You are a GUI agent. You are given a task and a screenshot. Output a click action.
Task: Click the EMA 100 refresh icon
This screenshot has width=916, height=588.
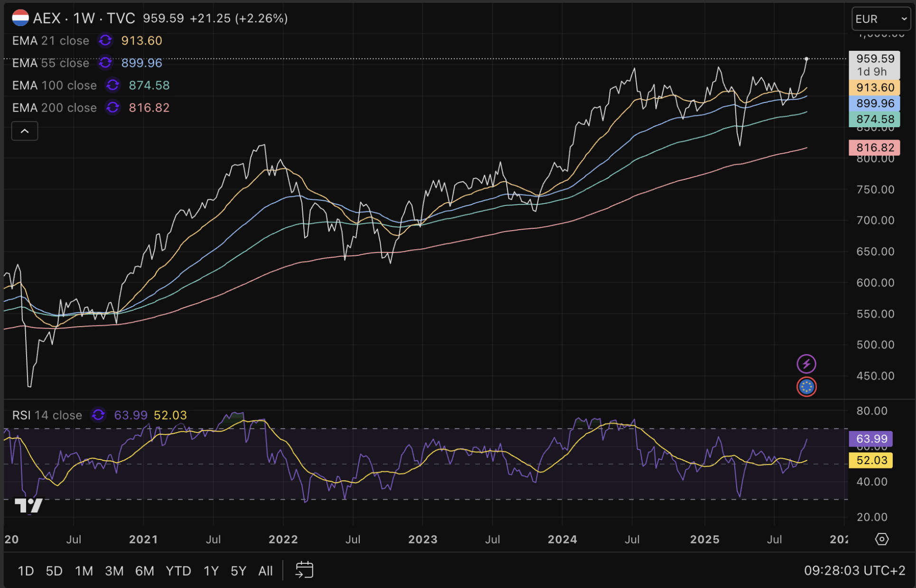click(x=113, y=85)
